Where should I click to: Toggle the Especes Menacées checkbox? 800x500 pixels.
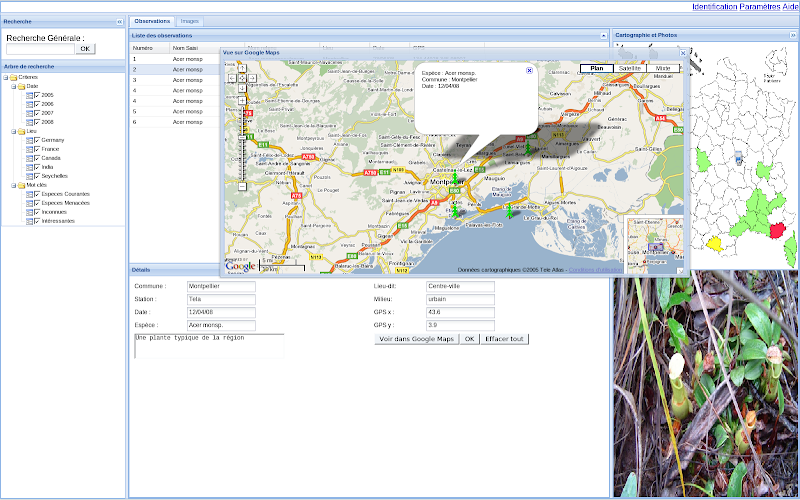[x=37, y=203]
